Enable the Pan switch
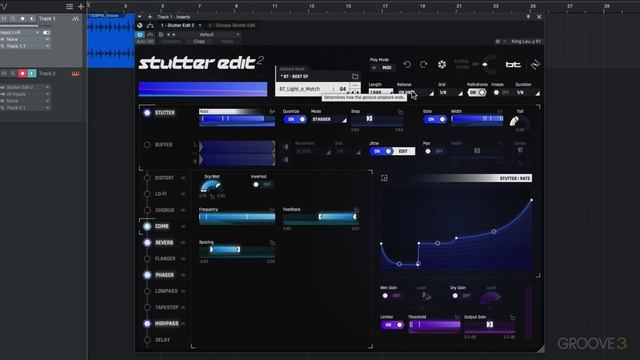Viewport: 640px width, 360px height. point(433,151)
